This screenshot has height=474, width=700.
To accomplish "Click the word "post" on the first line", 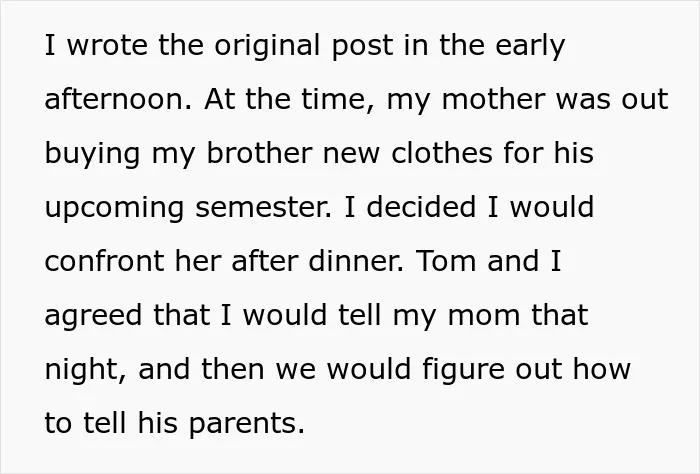I will click(x=362, y=46).
